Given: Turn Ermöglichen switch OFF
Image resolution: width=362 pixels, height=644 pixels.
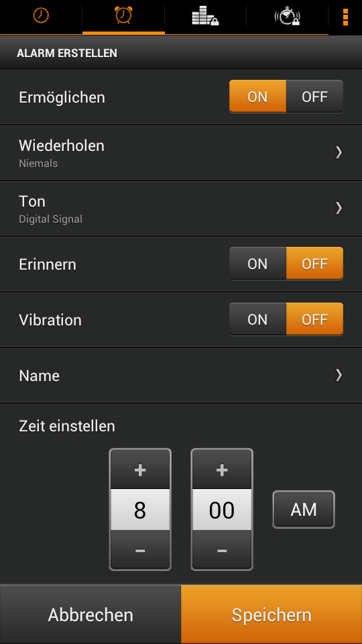Looking at the screenshot, I should pyautogui.click(x=314, y=97).
